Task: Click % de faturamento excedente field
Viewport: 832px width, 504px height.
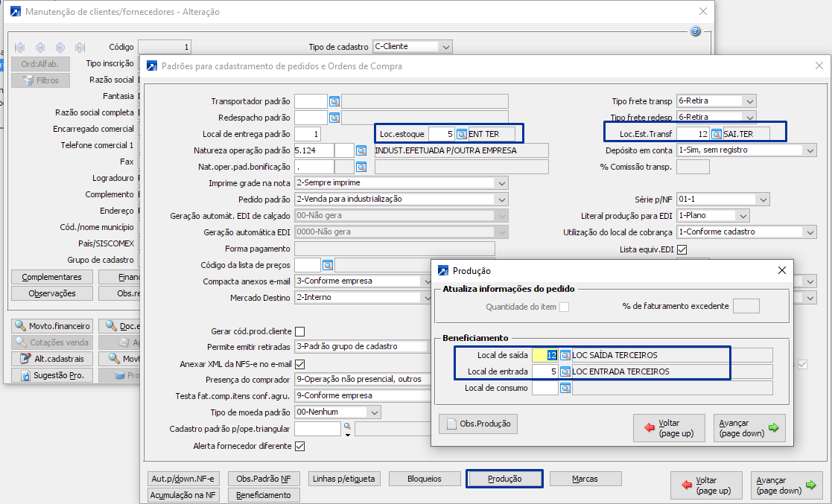Action: pyautogui.click(x=746, y=306)
